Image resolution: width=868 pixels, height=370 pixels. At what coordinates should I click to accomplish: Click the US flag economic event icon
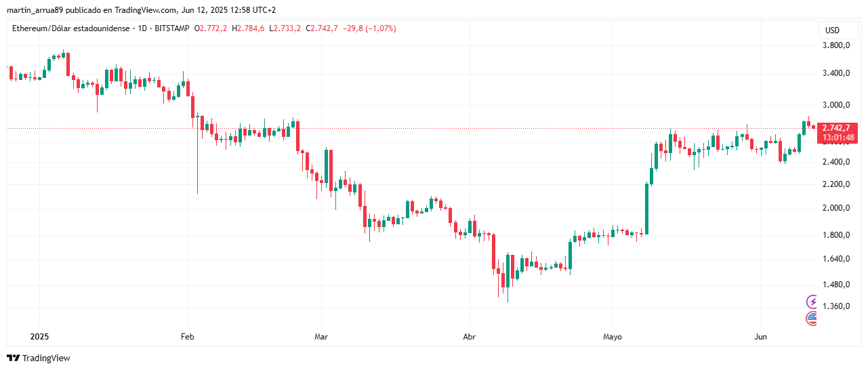tap(812, 317)
